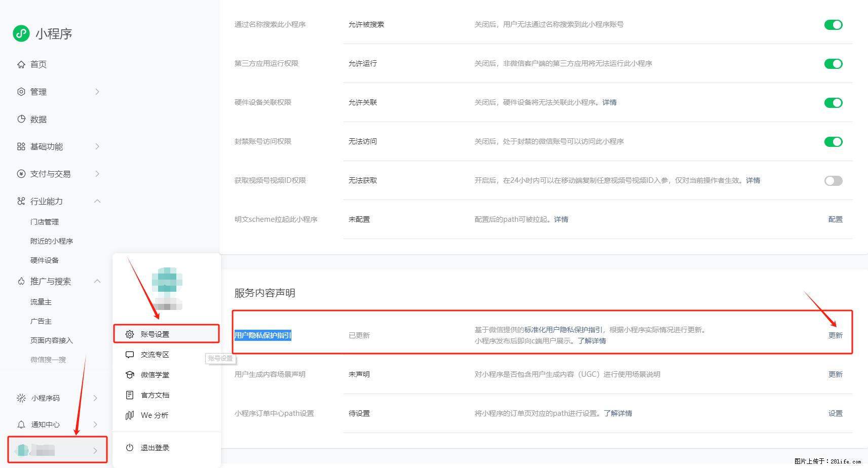This screenshot has width=868, height=468.
Task: Click the 通知中心 bell icon
Action: tap(21, 424)
